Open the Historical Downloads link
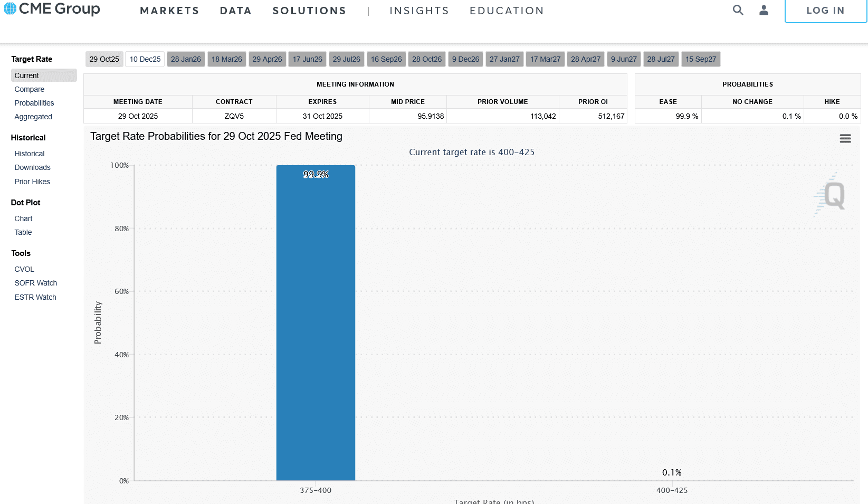Screen dimensions: 868x504 click(33, 167)
